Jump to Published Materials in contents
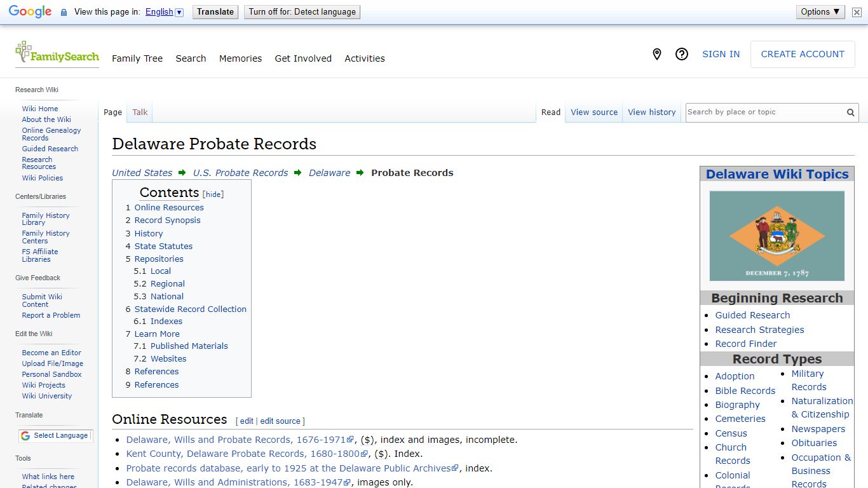Screen dimensions: 868x488 click(189, 346)
